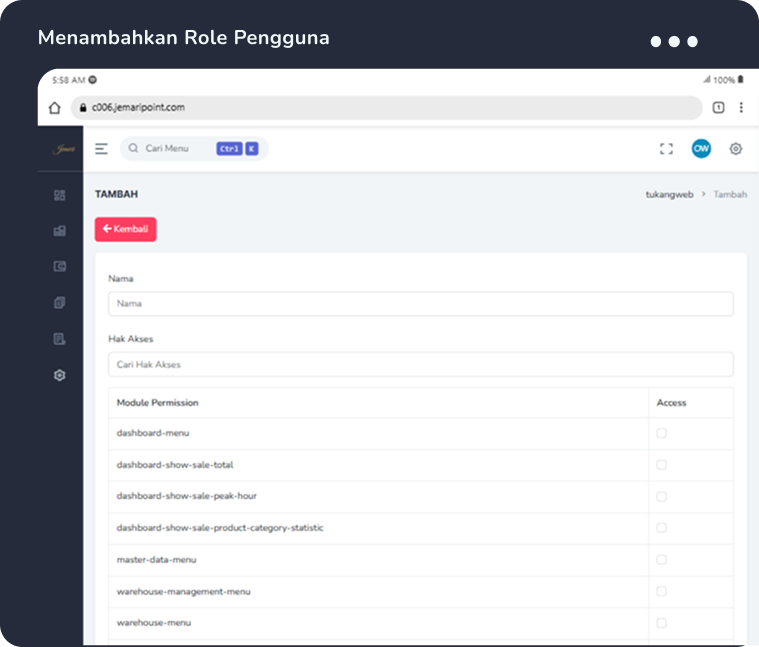Click the wallet icon in sidebar
Screen dimensions: 759x647
pyautogui.click(x=60, y=267)
